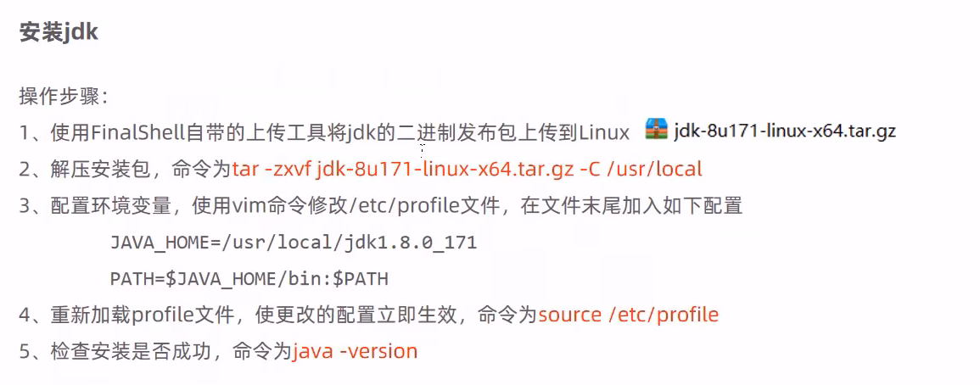Image resolution: width=980 pixels, height=385 pixels.
Task: Click the PATH=$JAVA_HOME/bin:$PATH line
Action: coord(249,279)
